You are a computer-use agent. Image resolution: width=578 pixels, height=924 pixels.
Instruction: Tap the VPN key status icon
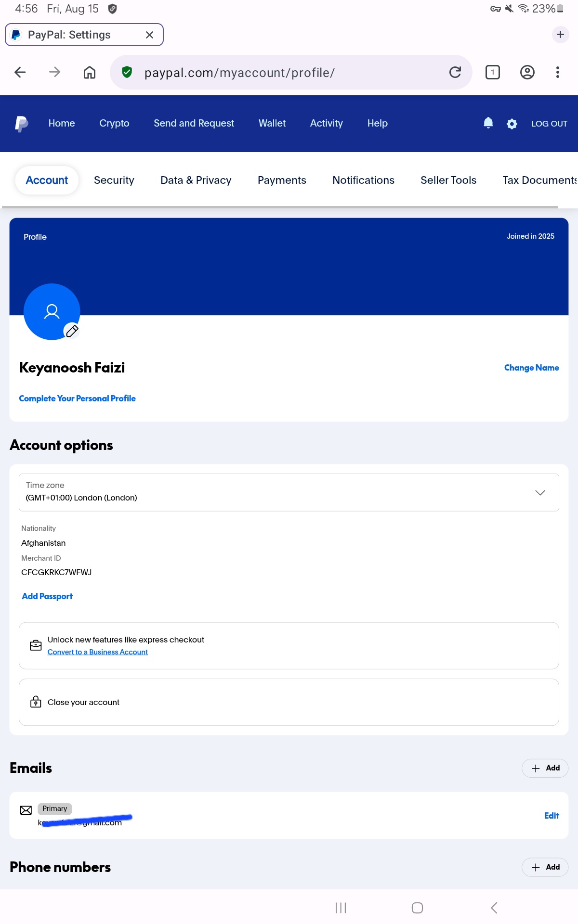click(x=496, y=9)
